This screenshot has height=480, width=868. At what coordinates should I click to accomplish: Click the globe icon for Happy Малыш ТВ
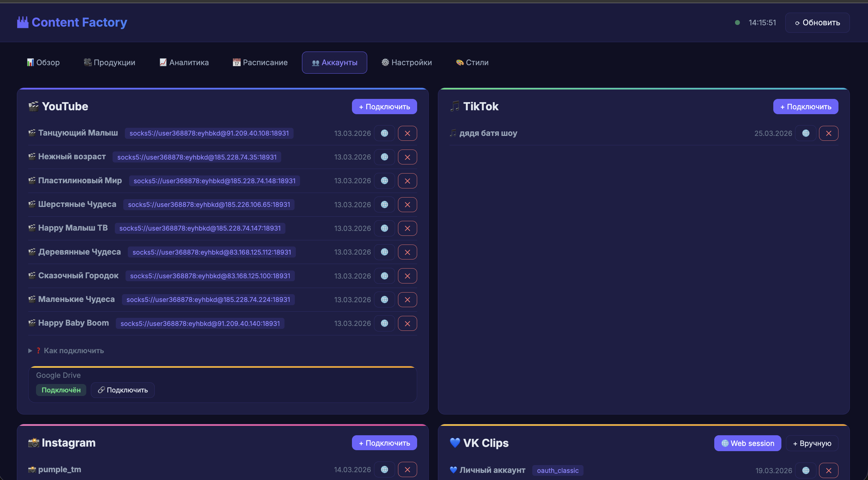point(384,228)
